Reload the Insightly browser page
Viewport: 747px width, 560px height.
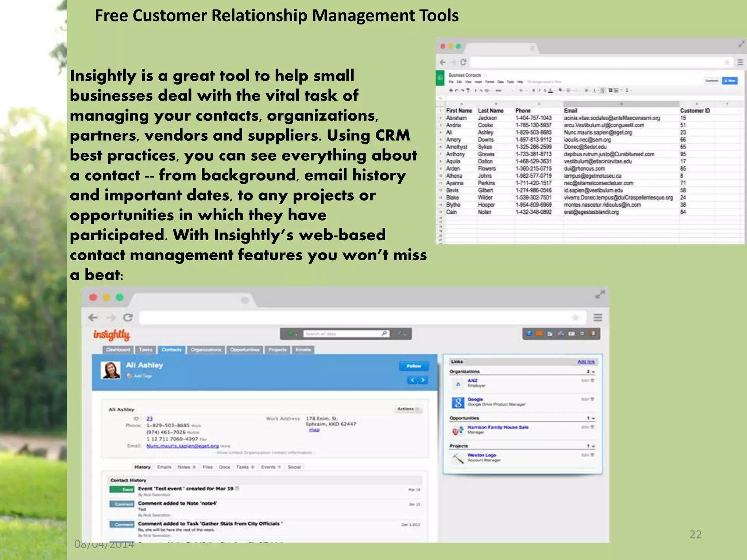[x=128, y=318]
